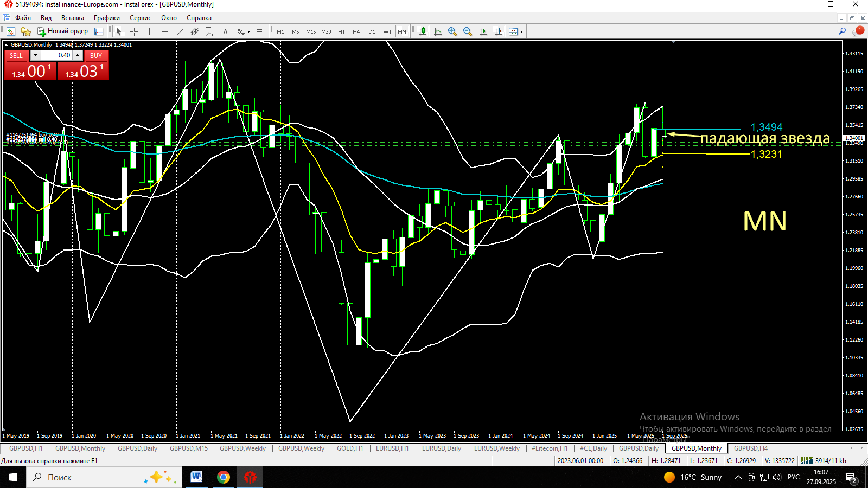
Task: Select the trendline drawing tool
Action: (180, 31)
